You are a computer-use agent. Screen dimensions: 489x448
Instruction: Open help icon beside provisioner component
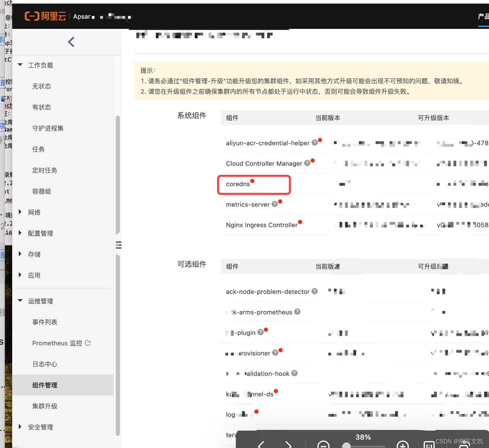(275, 353)
